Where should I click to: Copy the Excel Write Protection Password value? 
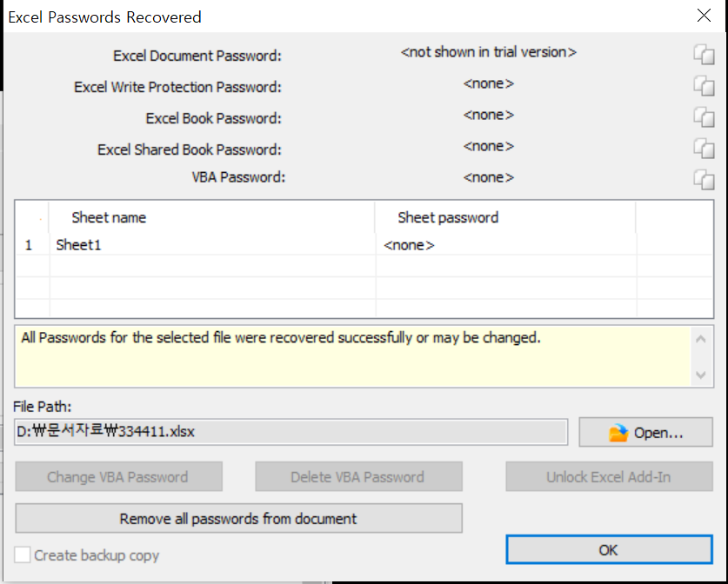[x=704, y=86]
